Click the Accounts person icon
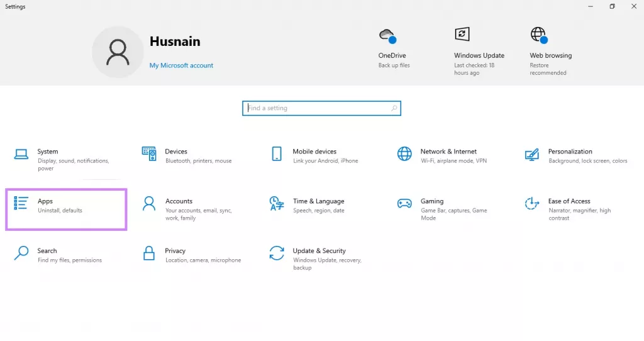Screen dimensions: 644x341 (x=149, y=203)
